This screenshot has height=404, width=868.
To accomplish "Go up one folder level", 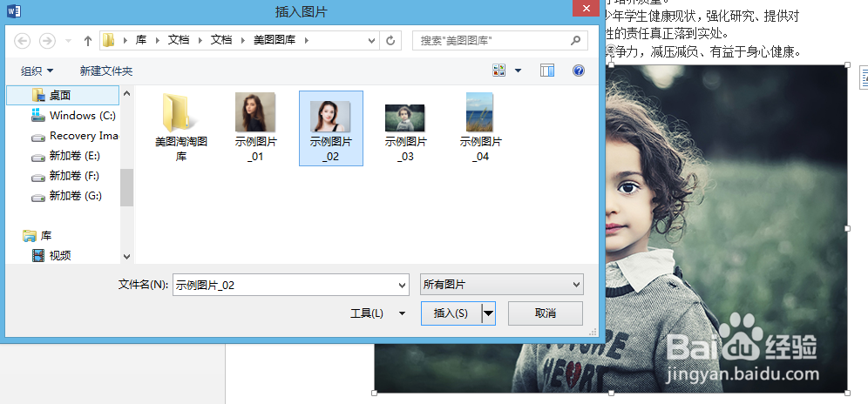I will (87, 40).
